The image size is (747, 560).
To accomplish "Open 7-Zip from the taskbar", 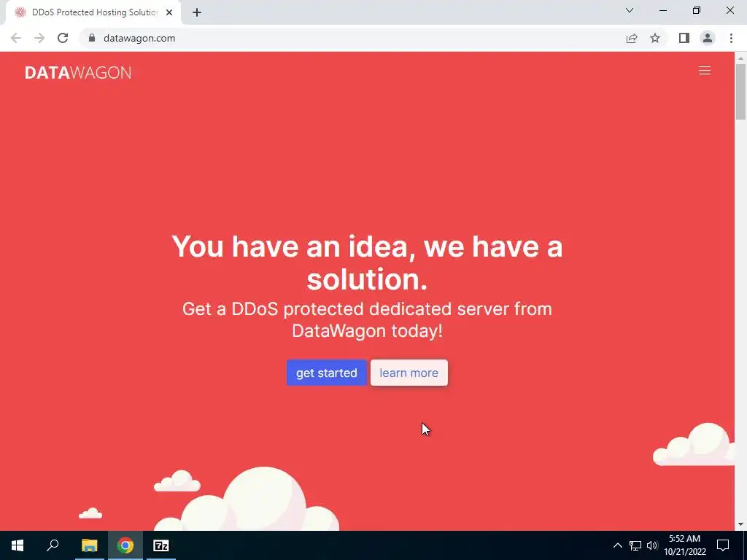I will [161, 545].
